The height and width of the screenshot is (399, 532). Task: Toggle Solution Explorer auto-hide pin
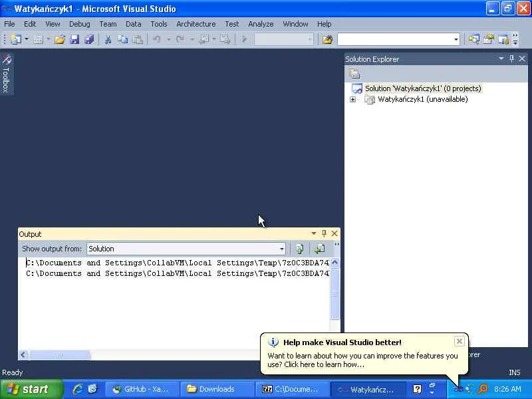tap(511, 59)
